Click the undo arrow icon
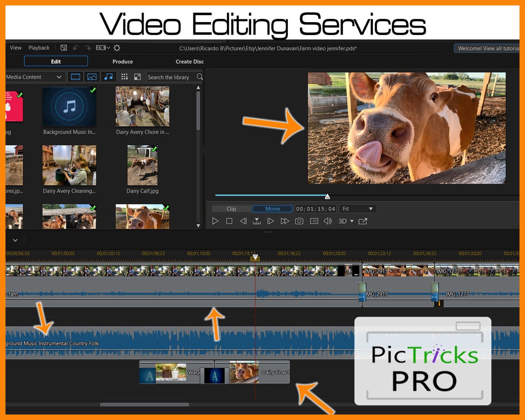525x420 pixels. (x=75, y=47)
